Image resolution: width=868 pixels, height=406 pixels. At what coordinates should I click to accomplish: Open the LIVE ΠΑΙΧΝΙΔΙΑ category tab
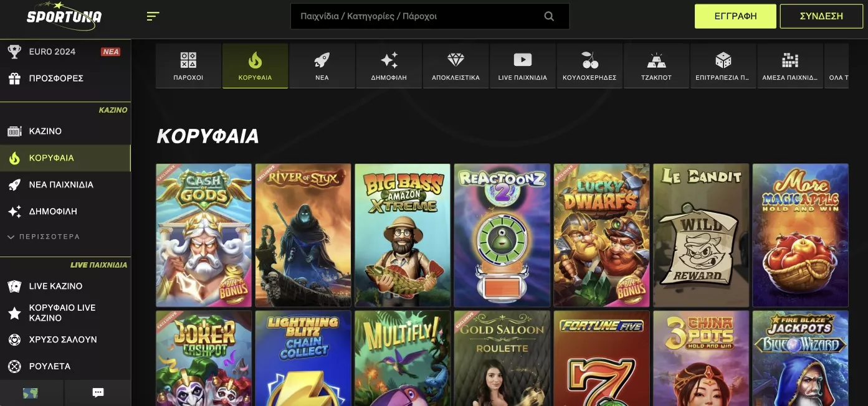(523, 66)
